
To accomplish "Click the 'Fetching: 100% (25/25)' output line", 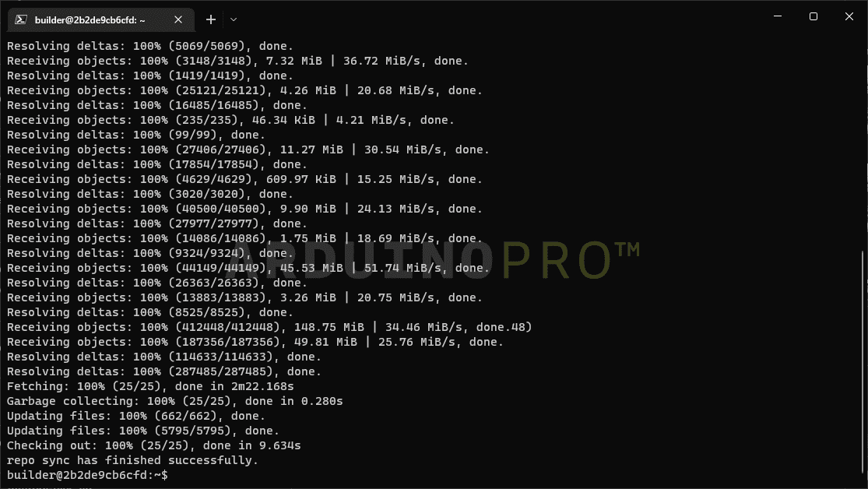I will pos(150,386).
